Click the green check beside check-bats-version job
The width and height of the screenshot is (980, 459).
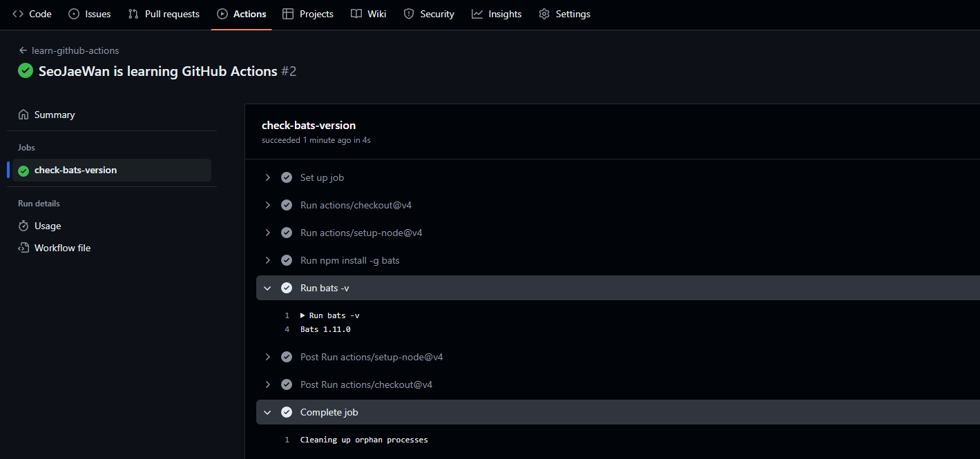(23, 170)
